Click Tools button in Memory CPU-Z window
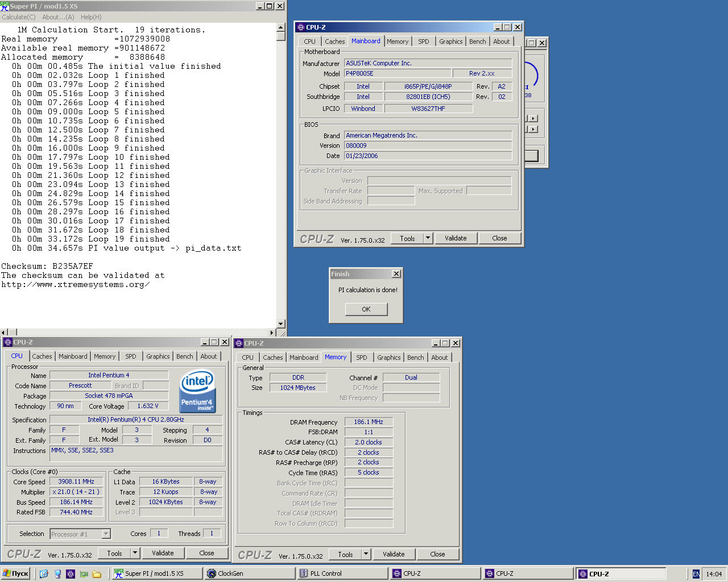Image resolution: width=728 pixels, height=582 pixels. pos(345,554)
